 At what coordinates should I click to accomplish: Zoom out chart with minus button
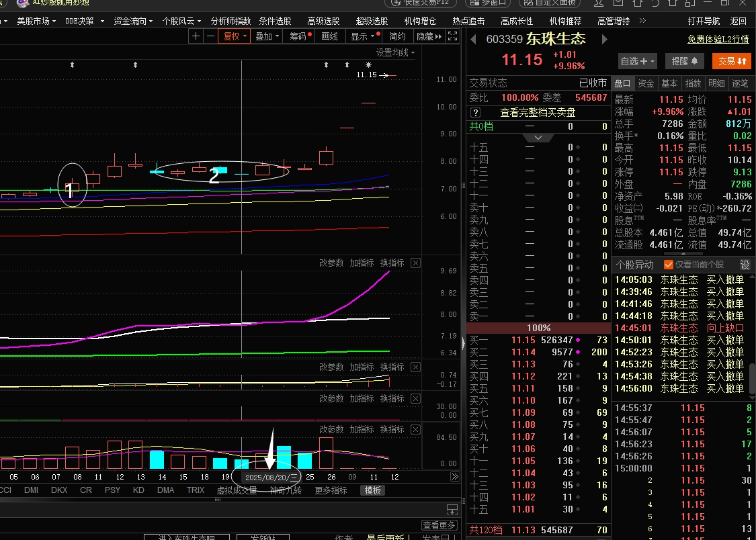[x=211, y=36]
